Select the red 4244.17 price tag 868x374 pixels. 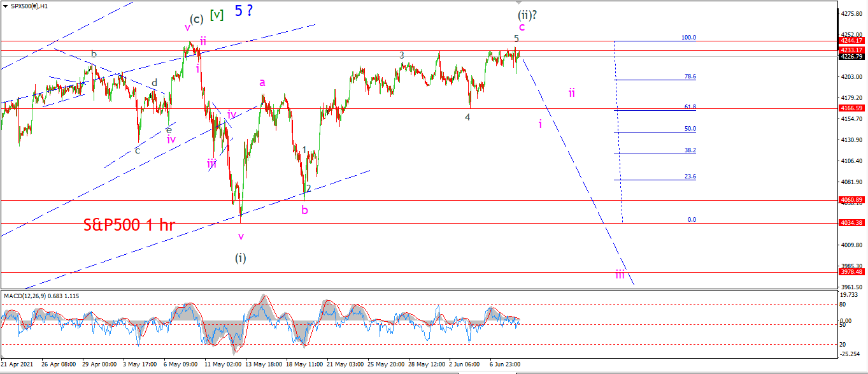[852, 41]
